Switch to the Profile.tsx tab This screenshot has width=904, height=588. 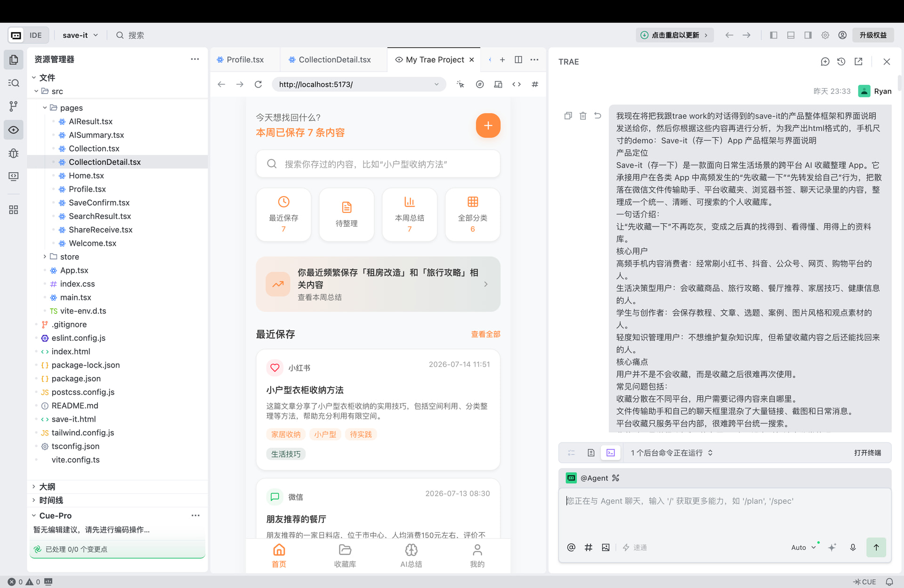pos(245,60)
